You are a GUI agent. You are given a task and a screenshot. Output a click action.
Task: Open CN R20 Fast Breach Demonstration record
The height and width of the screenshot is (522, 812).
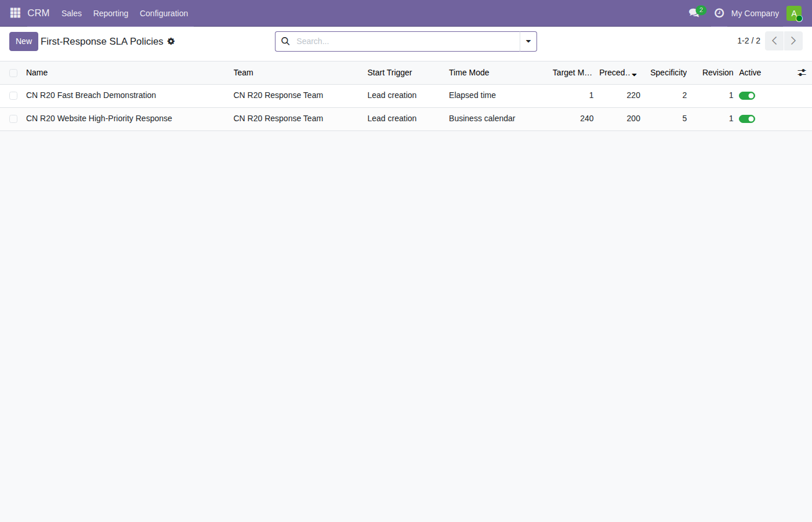pos(91,95)
